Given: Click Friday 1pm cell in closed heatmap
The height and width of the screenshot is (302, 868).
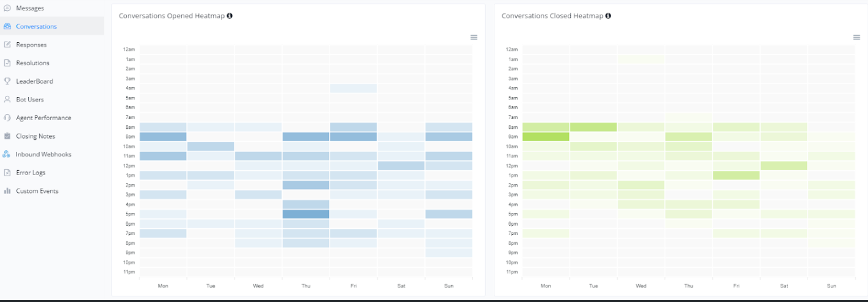Looking at the screenshot, I should [x=736, y=175].
